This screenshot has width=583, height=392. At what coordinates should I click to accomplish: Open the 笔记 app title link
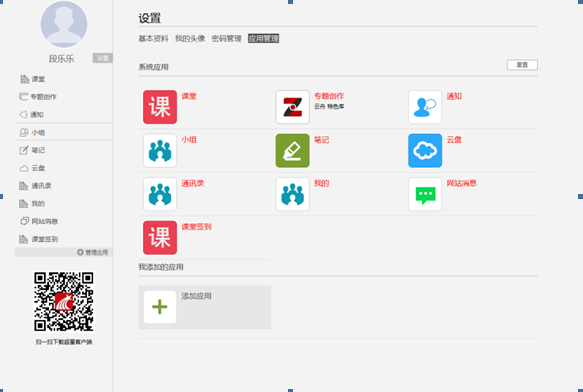pyautogui.click(x=322, y=140)
